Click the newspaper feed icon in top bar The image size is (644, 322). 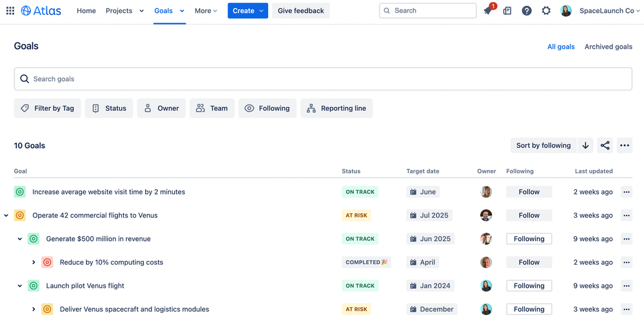(507, 11)
